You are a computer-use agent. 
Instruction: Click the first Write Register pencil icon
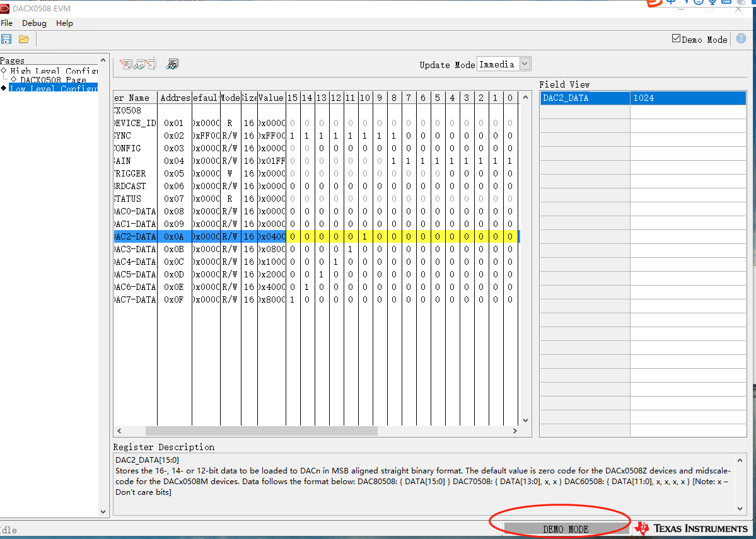click(x=126, y=64)
